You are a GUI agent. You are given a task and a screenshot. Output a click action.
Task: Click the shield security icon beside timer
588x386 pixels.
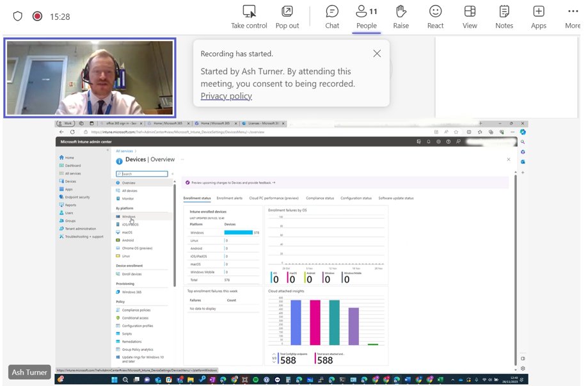pyautogui.click(x=18, y=16)
